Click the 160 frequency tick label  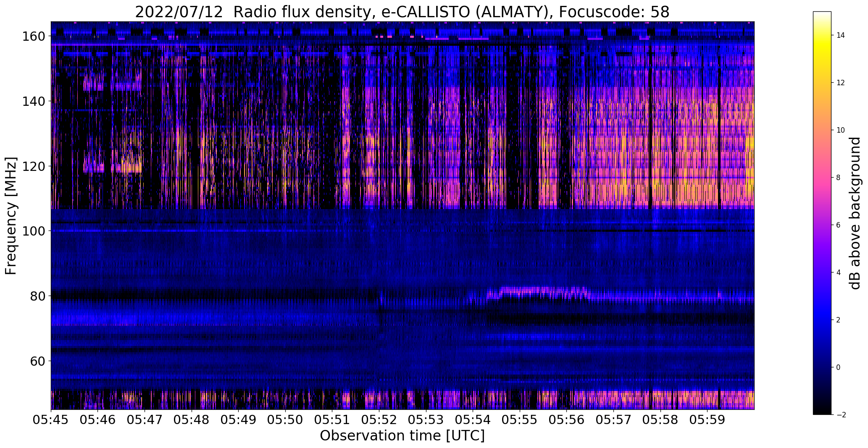coord(34,37)
